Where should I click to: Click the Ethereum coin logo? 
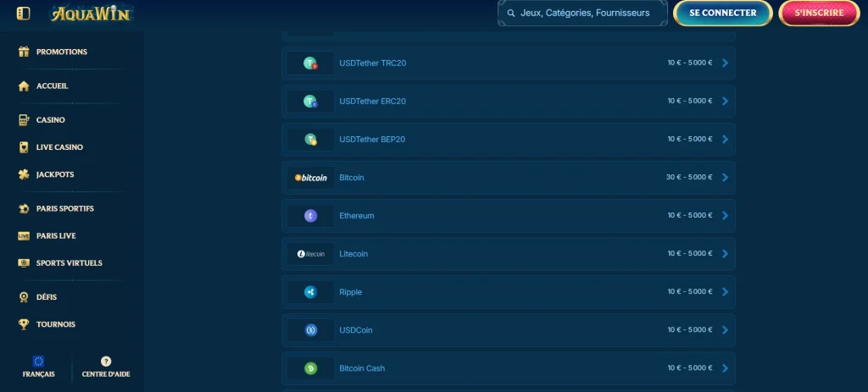click(x=310, y=216)
